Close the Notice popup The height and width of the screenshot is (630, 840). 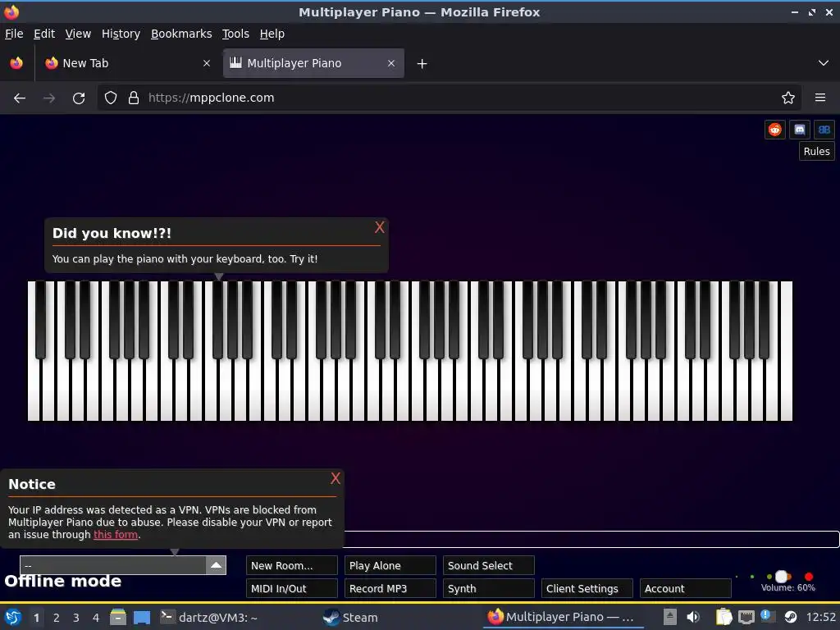point(336,478)
